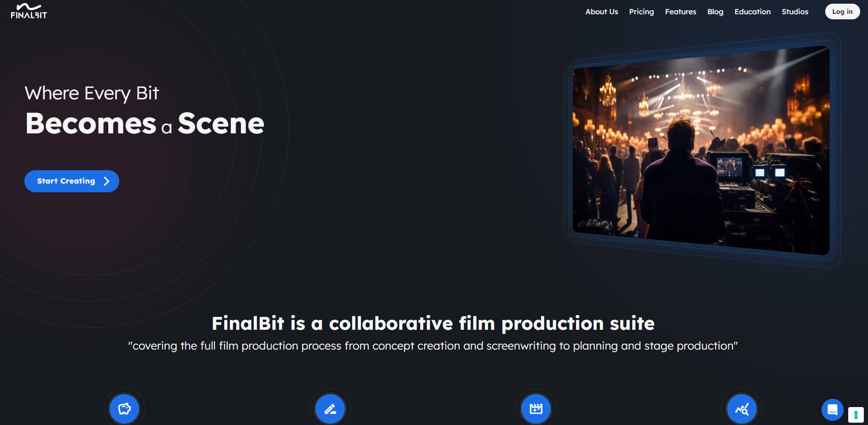Visit the Blog section

pyautogui.click(x=715, y=11)
